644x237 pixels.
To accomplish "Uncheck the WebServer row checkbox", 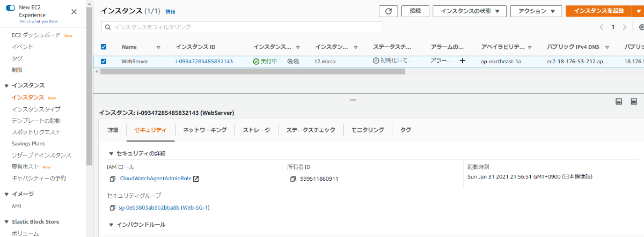I will (x=104, y=61).
